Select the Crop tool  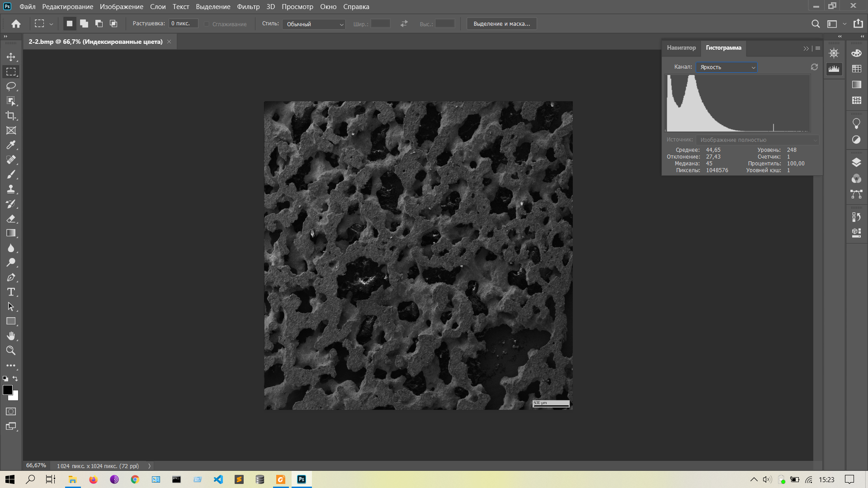11,116
